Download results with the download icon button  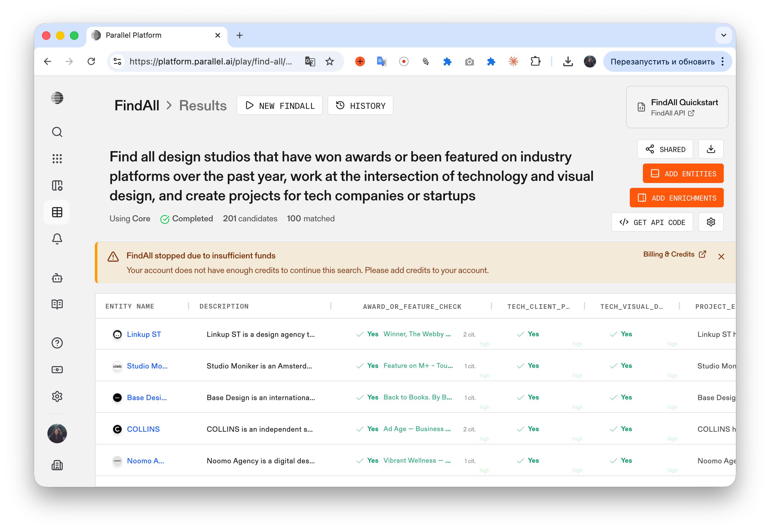[x=711, y=149]
